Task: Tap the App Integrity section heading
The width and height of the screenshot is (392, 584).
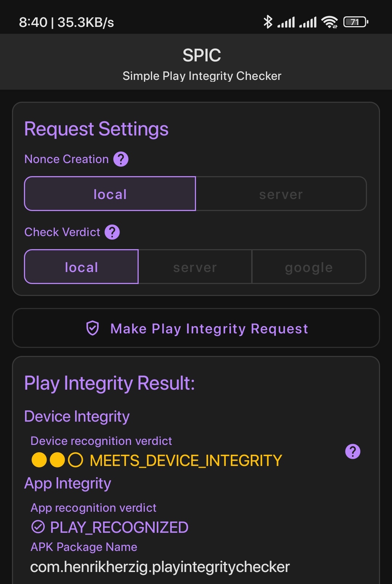Action: point(68,483)
